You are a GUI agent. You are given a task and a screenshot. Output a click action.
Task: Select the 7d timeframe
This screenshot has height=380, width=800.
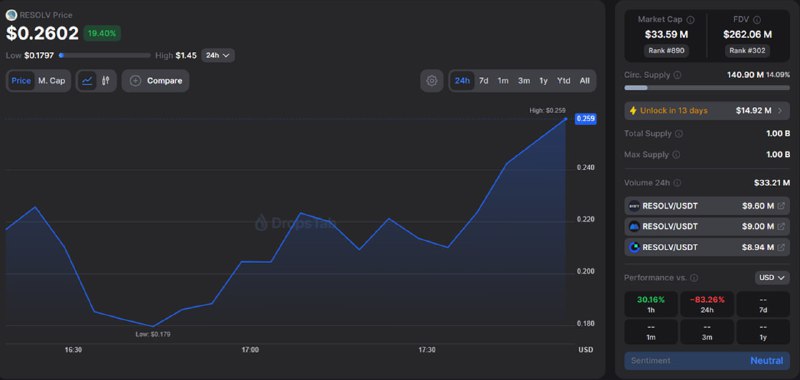coord(484,81)
